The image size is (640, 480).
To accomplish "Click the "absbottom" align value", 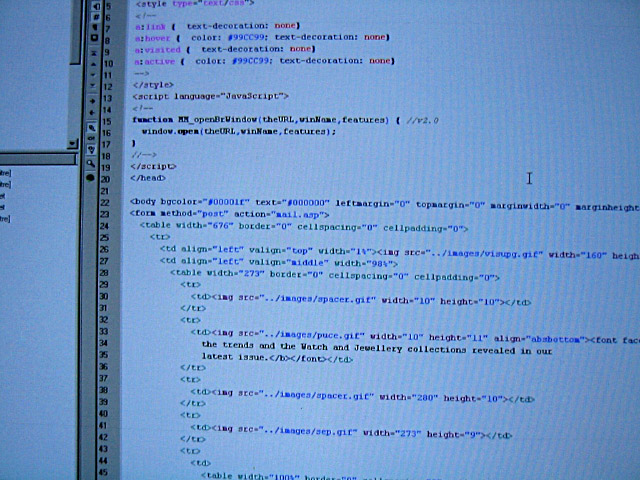I will coord(554,339).
